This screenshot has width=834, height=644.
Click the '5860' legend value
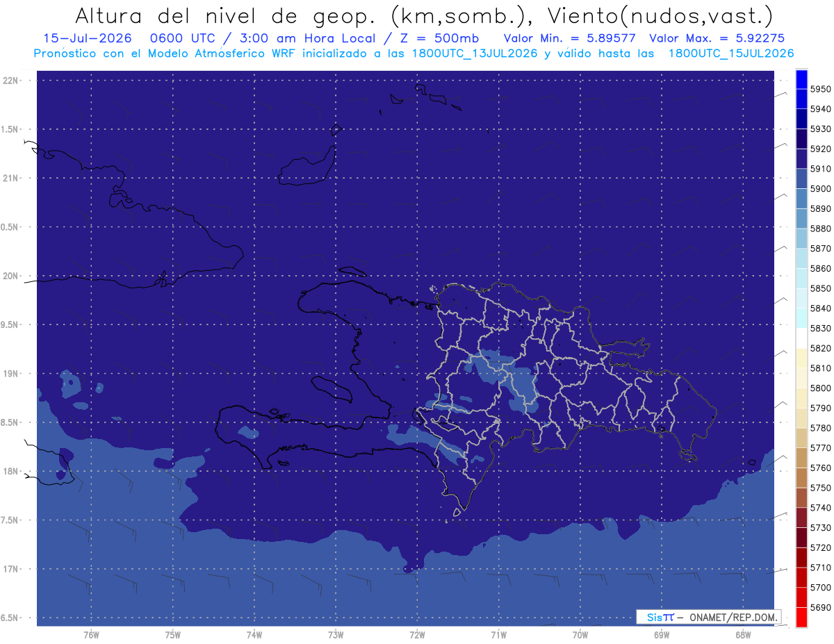[821, 268]
